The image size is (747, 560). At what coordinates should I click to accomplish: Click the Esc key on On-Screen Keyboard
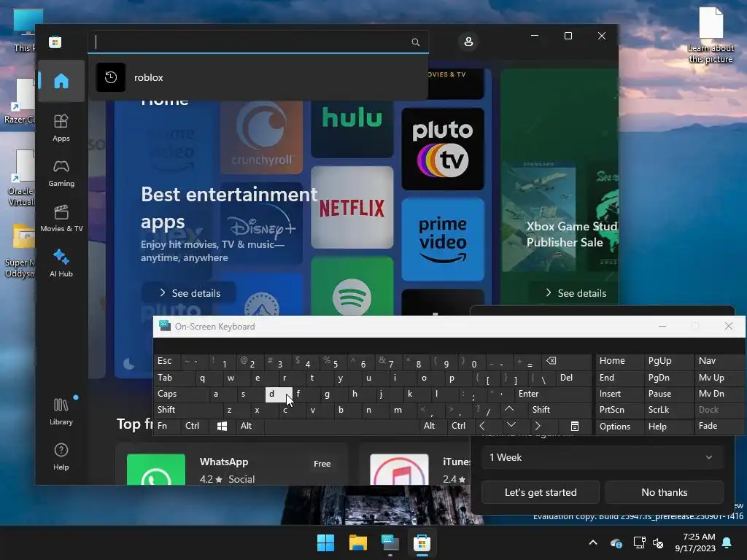(x=167, y=362)
